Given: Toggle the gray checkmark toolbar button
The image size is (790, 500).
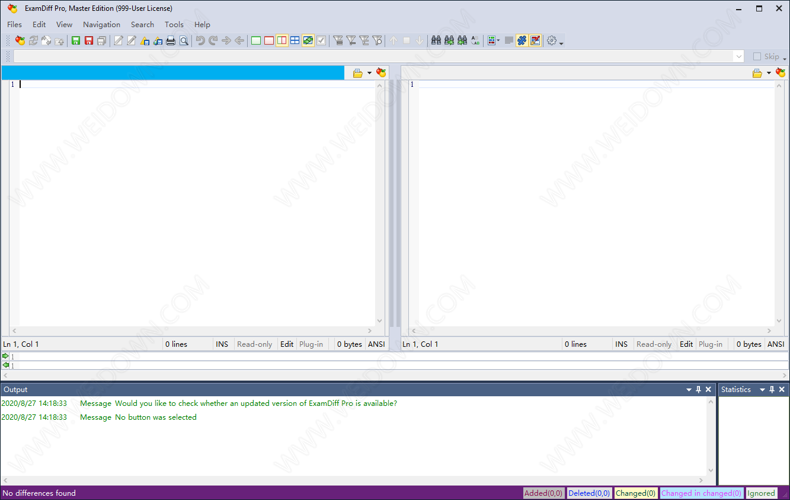Looking at the screenshot, I should pos(321,41).
